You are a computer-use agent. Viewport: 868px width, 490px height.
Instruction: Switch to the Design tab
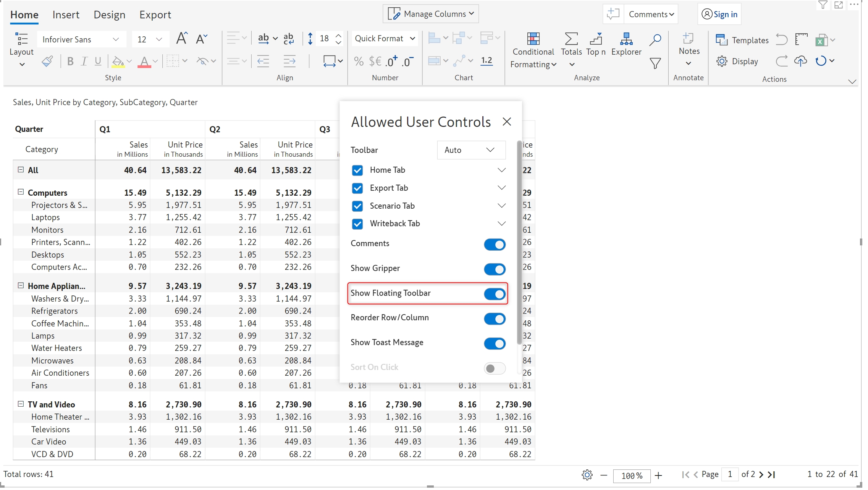[109, 15]
